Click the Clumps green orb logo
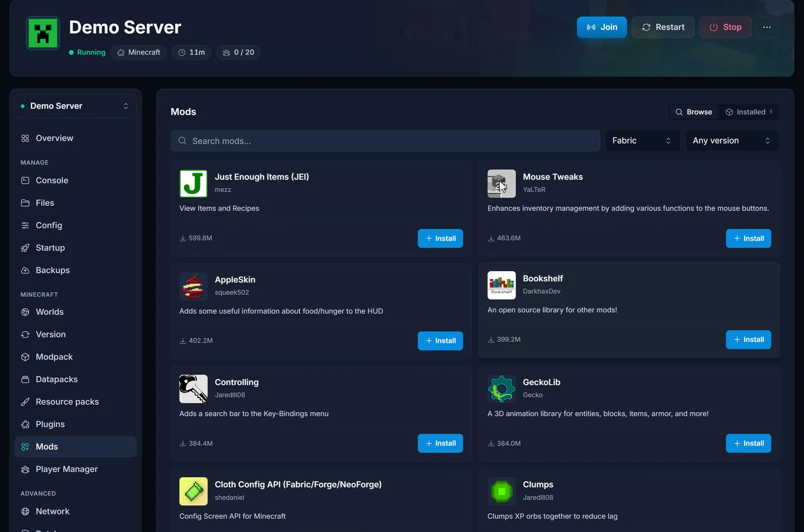Screen dimensions: 804x532 pos(501,491)
